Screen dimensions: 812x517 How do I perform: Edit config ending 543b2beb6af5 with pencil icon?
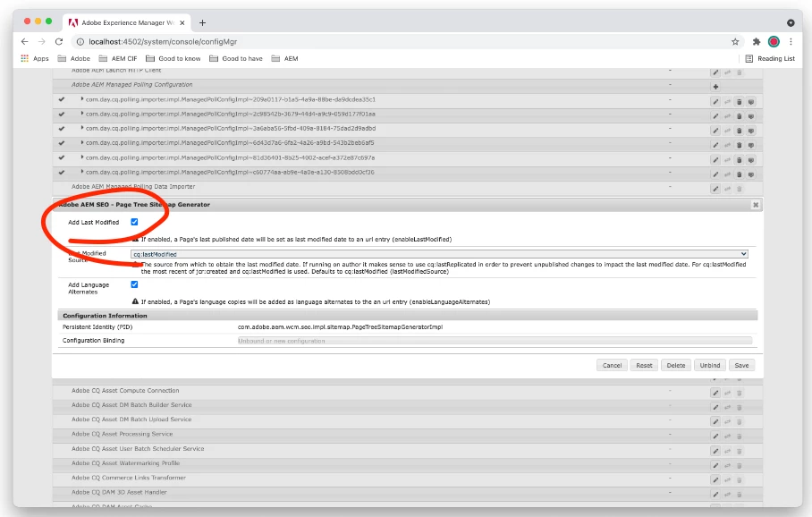point(715,146)
